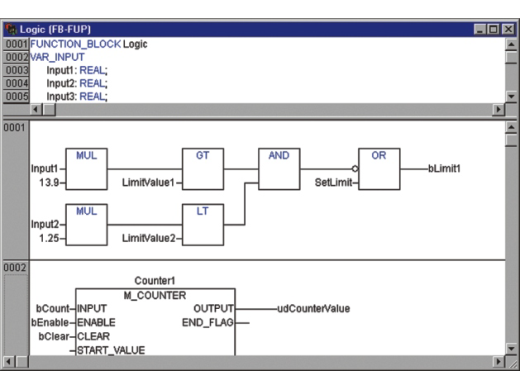
Task: Select the second MUL block with Input2
Action: tap(86, 225)
